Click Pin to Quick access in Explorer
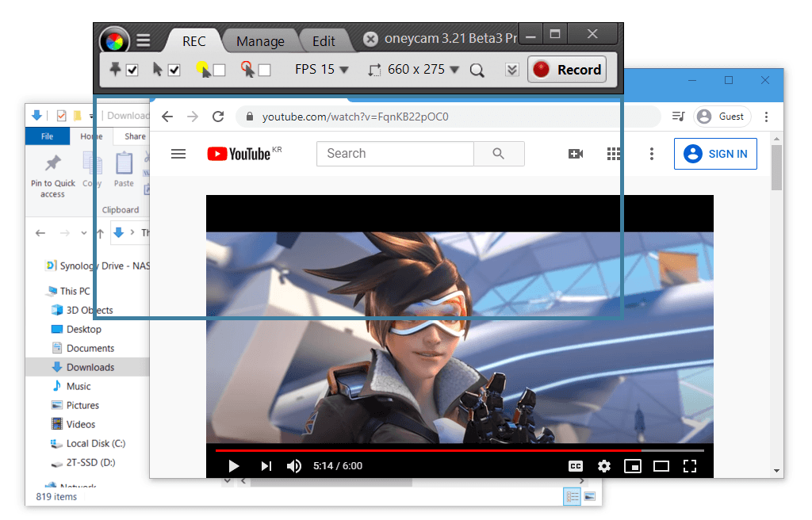Image resolution: width=812 pixels, height=520 pixels. (53, 176)
